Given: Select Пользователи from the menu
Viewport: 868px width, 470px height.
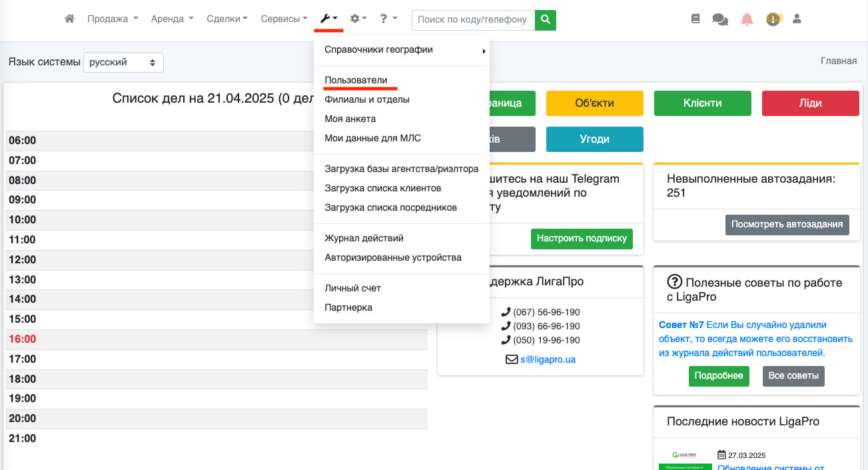Looking at the screenshot, I should pyautogui.click(x=356, y=80).
